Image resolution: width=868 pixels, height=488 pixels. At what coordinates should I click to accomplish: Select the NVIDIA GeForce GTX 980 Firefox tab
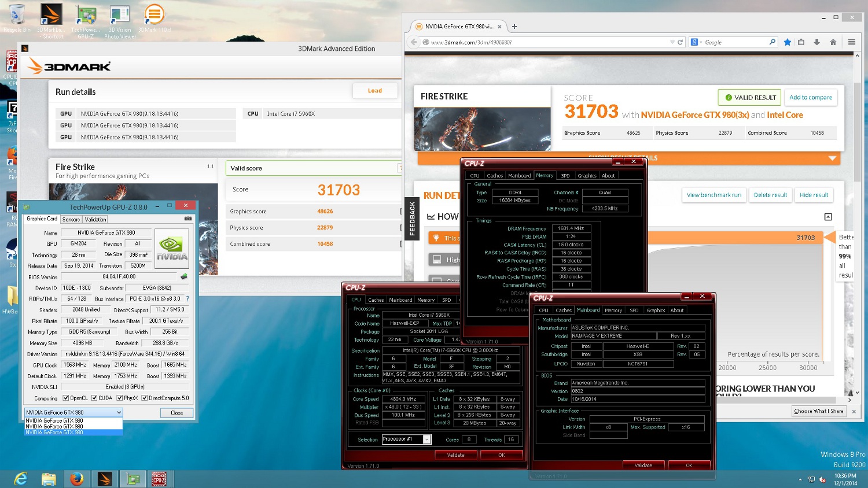(x=459, y=27)
